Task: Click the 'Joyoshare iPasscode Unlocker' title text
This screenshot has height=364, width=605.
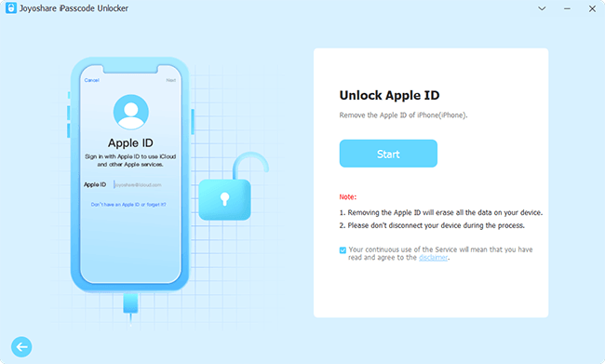Action: [74, 8]
